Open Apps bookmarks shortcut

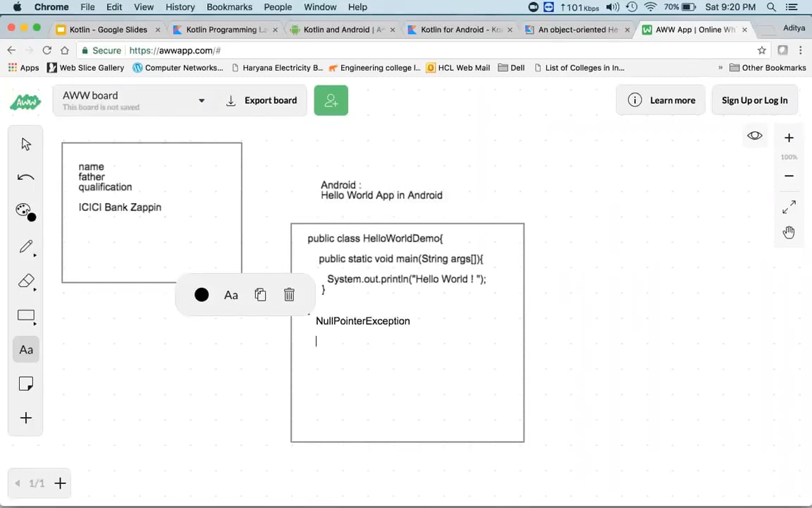coord(23,68)
